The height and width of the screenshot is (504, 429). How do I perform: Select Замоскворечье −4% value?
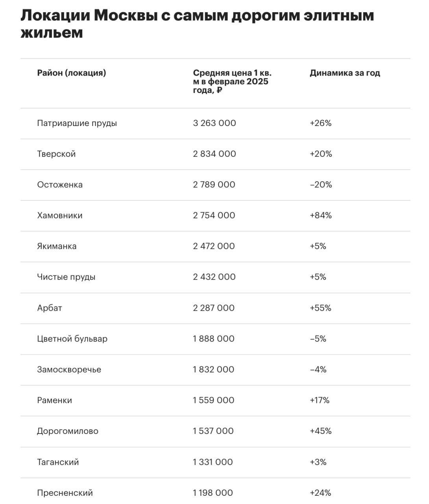coord(318,369)
